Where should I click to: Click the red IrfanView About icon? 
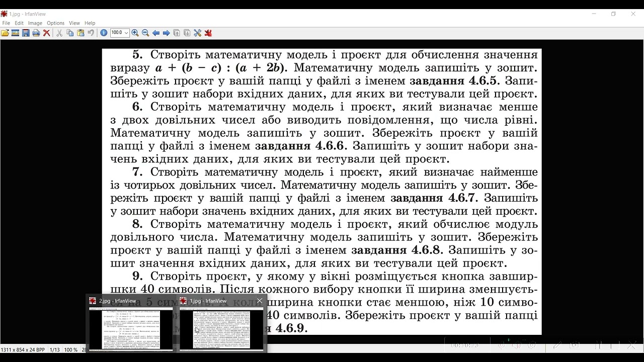pos(208,33)
